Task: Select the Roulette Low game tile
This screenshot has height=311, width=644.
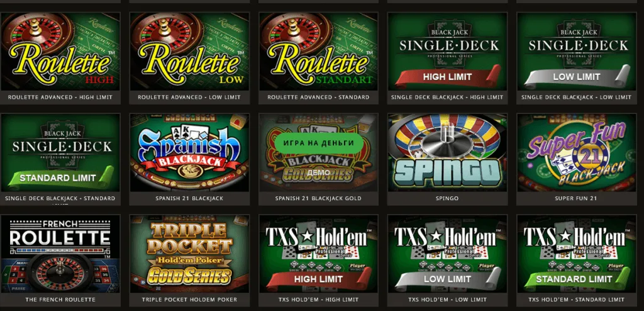Action: (x=189, y=52)
